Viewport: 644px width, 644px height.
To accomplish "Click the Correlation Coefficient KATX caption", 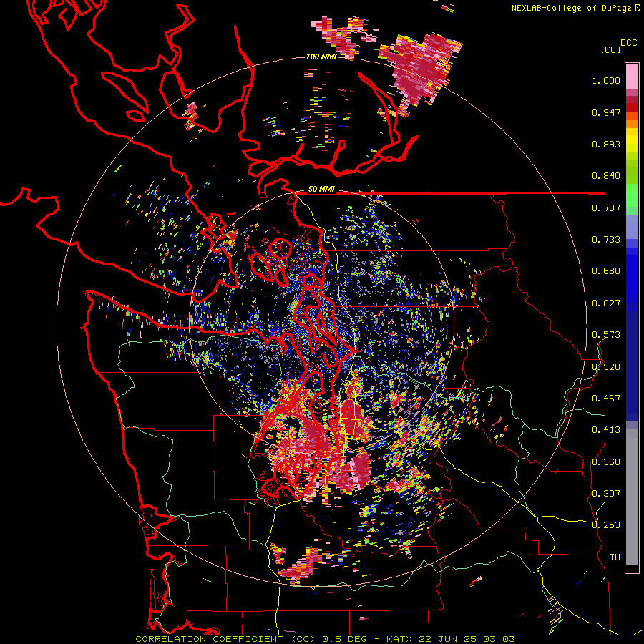I will click(x=325, y=639).
